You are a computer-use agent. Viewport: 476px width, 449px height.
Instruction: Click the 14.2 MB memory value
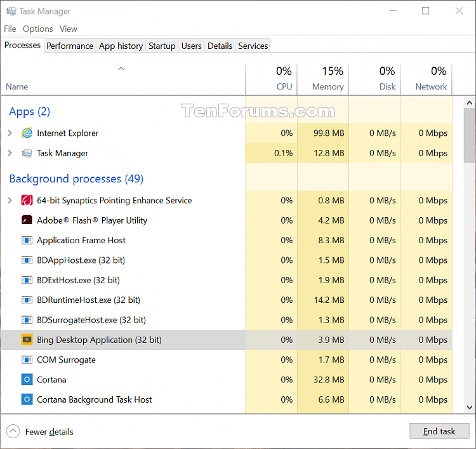[x=329, y=300]
